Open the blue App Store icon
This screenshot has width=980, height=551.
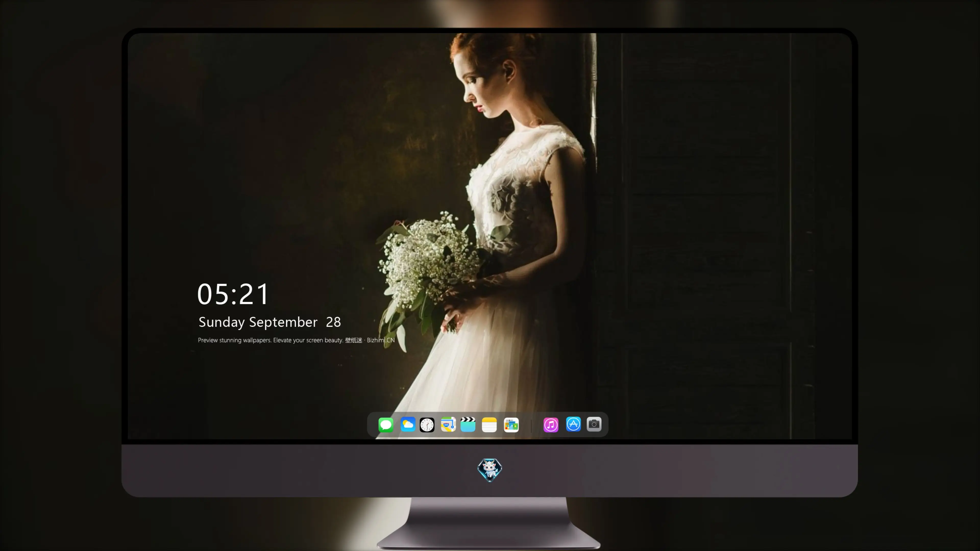click(x=573, y=424)
